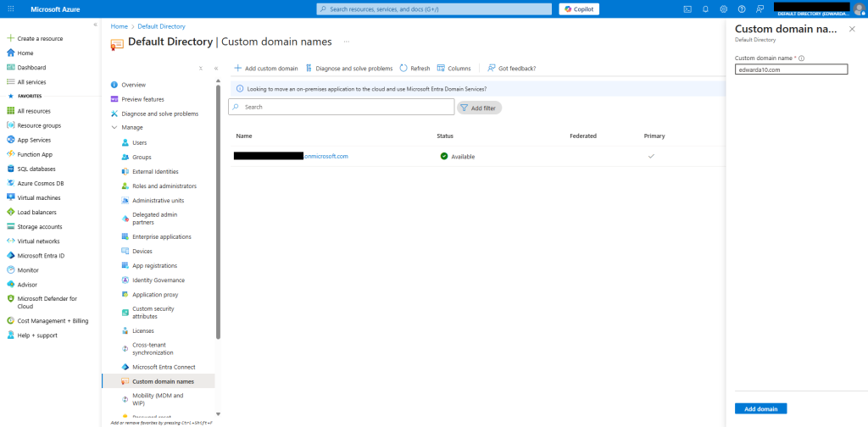The height and width of the screenshot is (427, 868).
Task: Click Got feedback?
Action: (511, 68)
